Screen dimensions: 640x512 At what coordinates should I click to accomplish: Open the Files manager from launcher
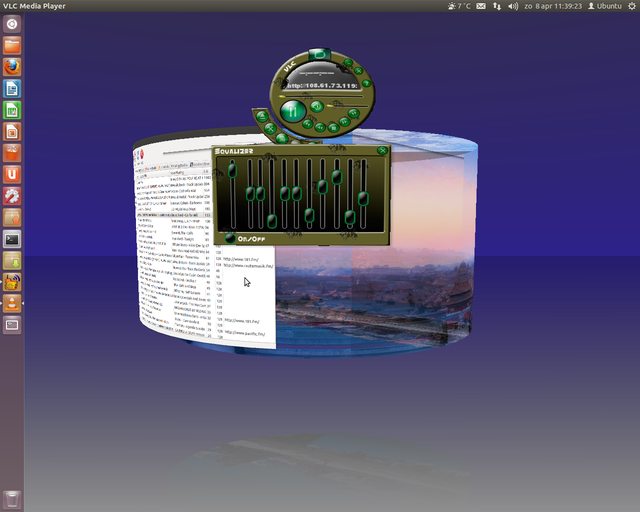[12, 45]
